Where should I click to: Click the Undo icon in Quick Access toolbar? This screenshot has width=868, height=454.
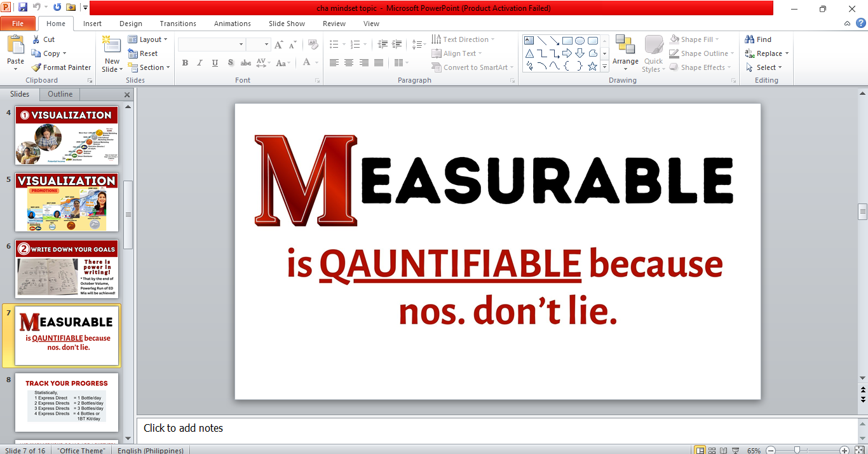click(x=37, y=8)
